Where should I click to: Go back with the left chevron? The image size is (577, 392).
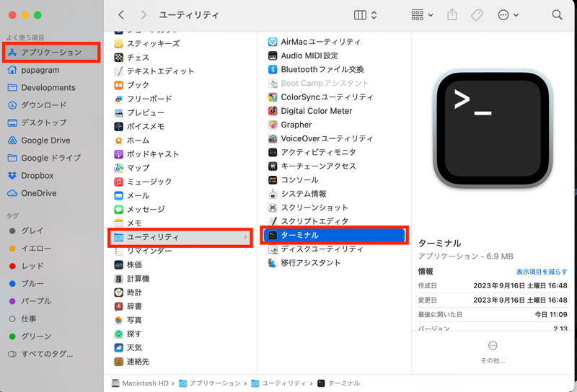coord(121,14)
